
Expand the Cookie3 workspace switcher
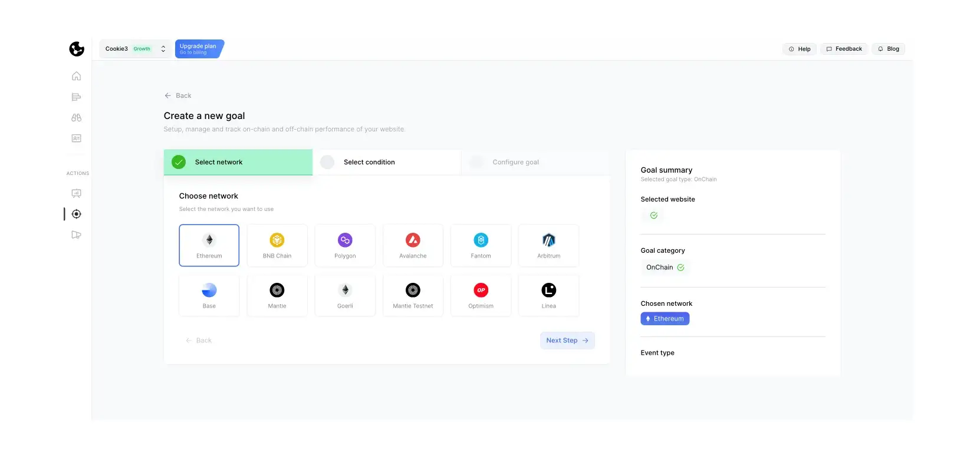pos(135,49)
